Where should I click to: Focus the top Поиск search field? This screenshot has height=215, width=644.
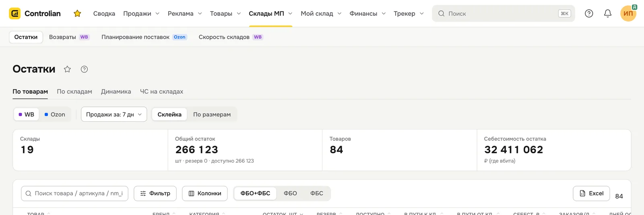(x=504, y=13)
